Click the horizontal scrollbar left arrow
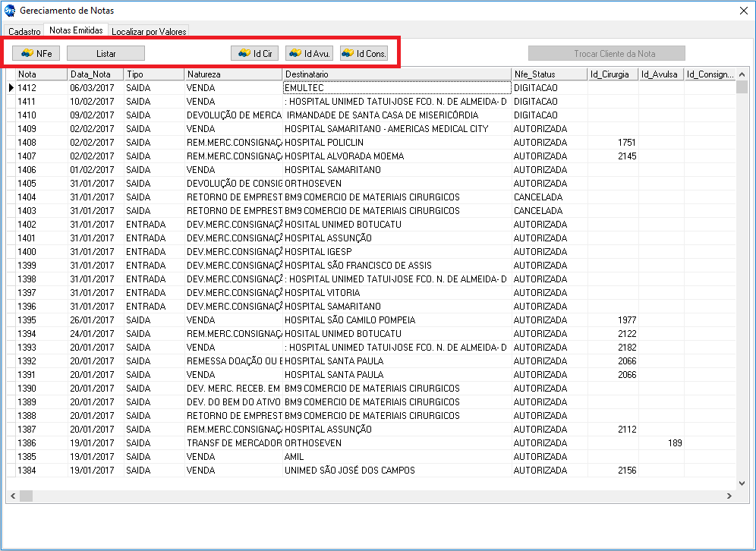This screenshot has height=551, width=756. point(11,496)
